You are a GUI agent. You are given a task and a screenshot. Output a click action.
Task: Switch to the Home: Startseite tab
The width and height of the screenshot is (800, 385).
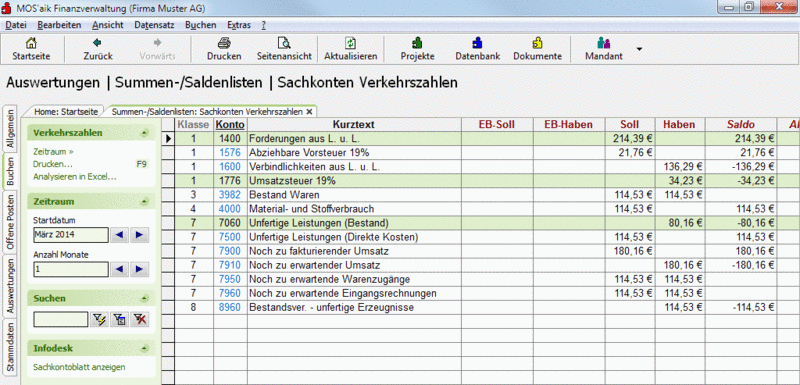(66, 111)
